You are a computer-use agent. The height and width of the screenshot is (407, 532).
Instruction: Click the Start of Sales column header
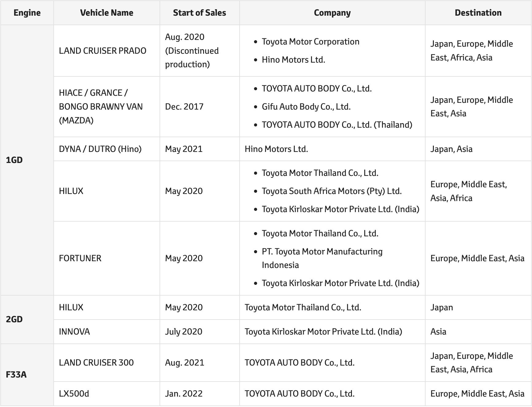pos(199,13)
